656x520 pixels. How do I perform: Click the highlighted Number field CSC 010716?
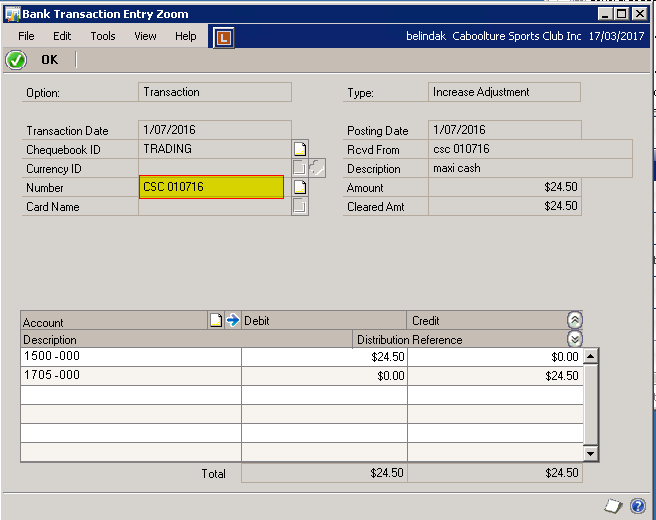211,187
